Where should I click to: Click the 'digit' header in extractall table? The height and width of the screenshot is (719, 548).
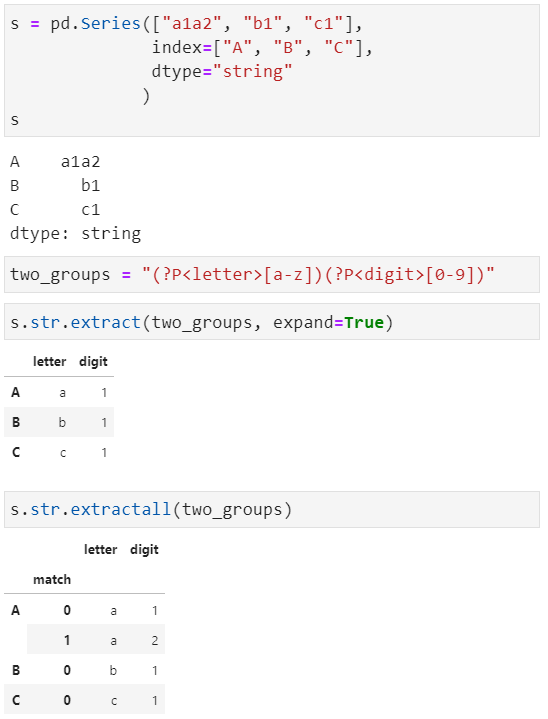[144, 549]
